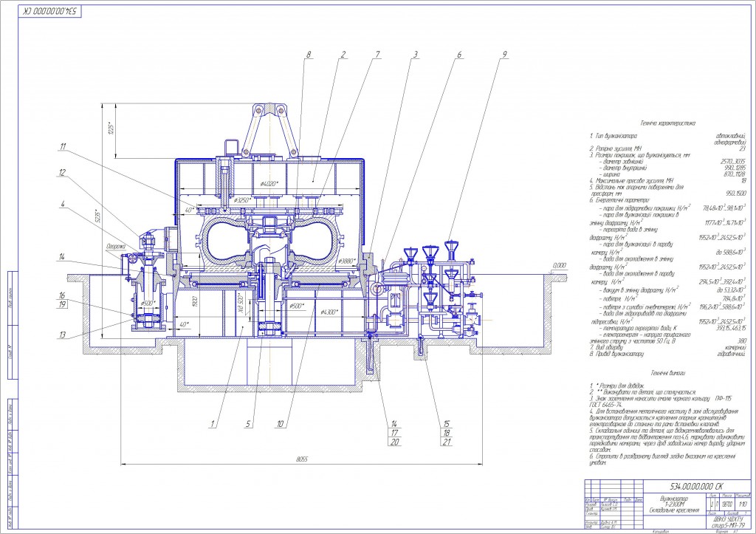
Task: Select callout number 12 on the left
Action: coord(63,172)
